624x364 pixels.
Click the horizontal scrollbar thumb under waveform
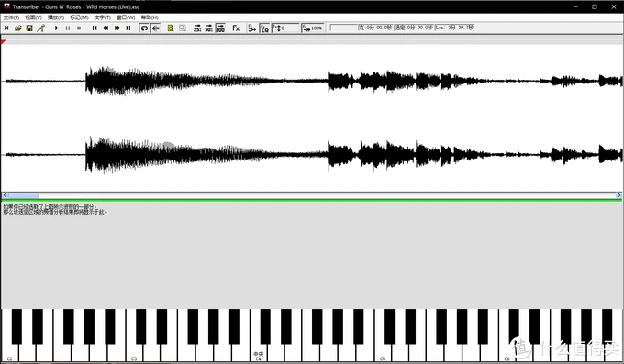point(23,195)
